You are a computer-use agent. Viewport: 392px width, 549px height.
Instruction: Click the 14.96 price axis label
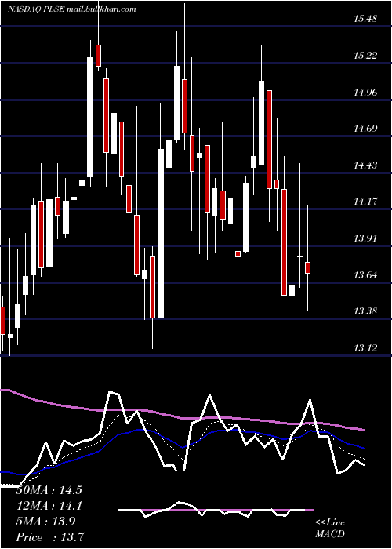click(365, 93)
